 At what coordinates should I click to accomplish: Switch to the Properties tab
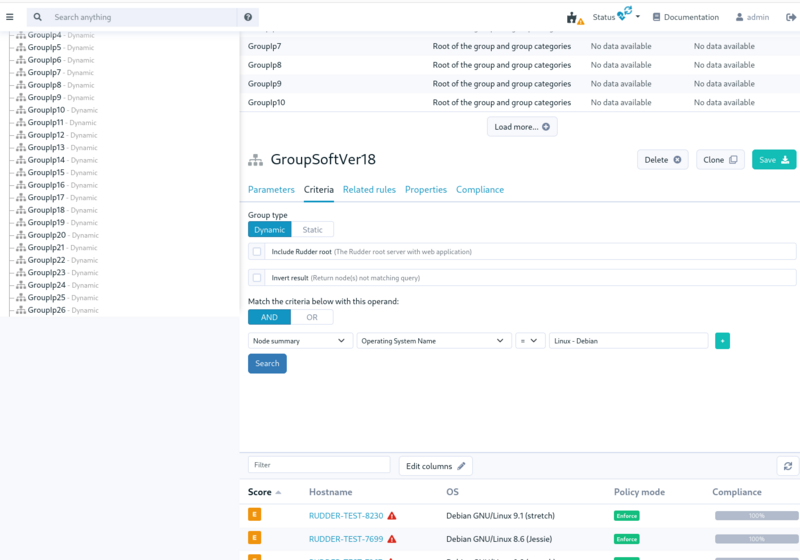(x=426, y=190)
